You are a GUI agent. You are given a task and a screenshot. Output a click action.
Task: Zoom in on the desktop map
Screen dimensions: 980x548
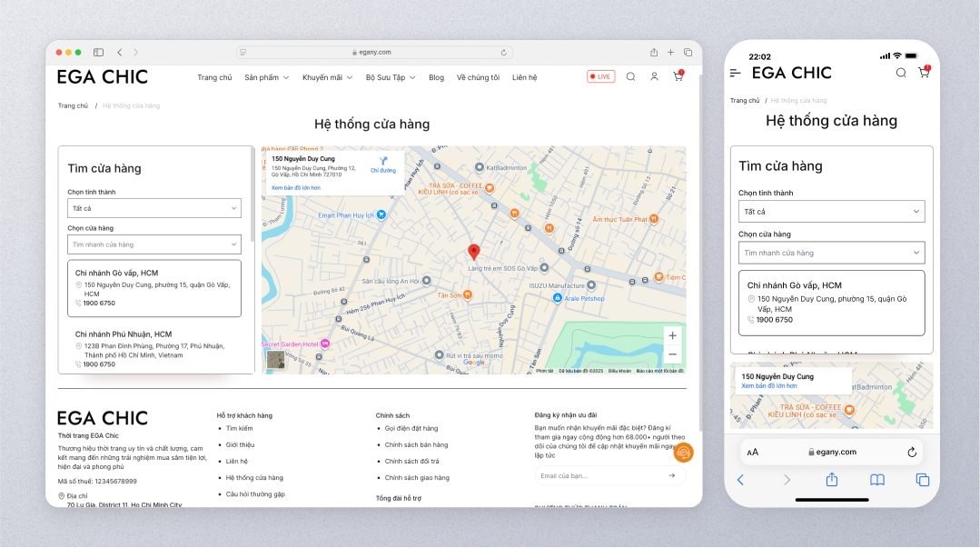(672, 335)
